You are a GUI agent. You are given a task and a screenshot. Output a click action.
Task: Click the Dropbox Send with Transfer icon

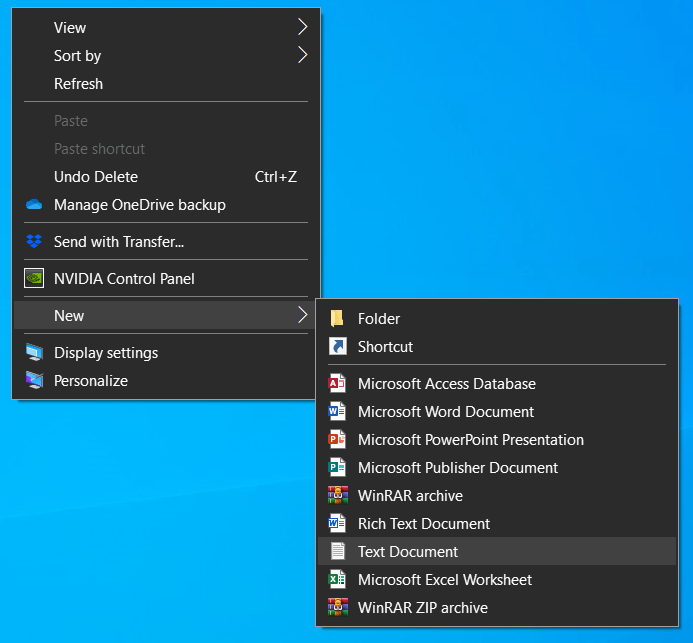tap(35, 242)
